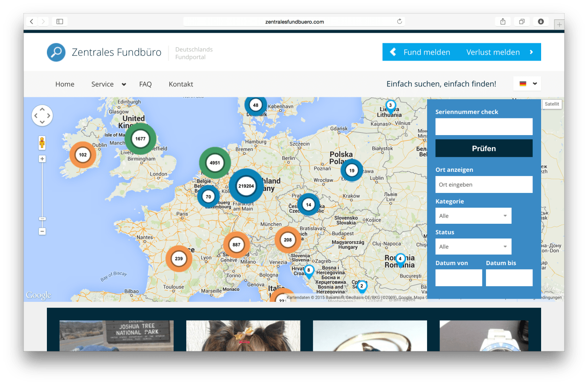Open the browser share icon

click(x=502, y=22)
